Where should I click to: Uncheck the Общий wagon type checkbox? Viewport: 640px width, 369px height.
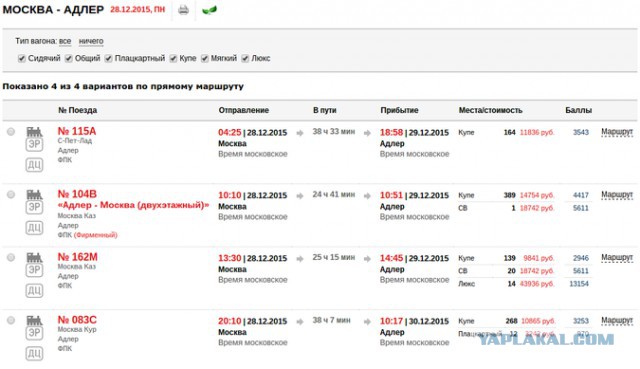(69, 58)
